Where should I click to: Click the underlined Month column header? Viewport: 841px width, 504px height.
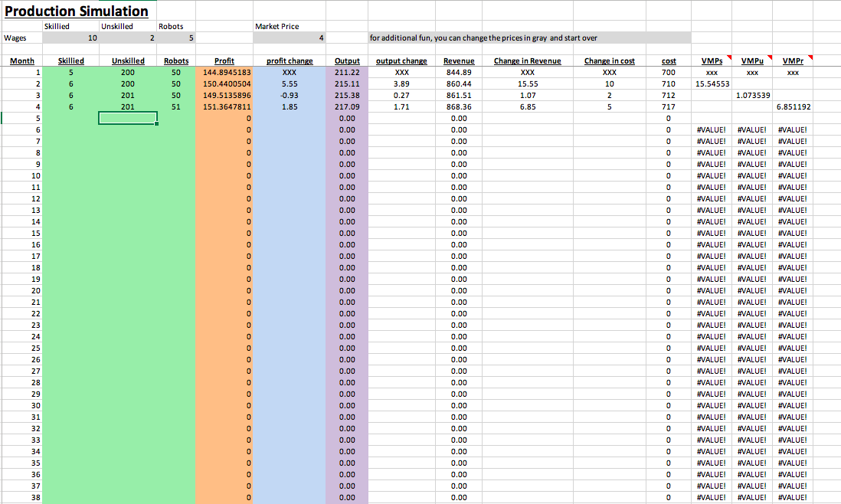tap(21, 61)
